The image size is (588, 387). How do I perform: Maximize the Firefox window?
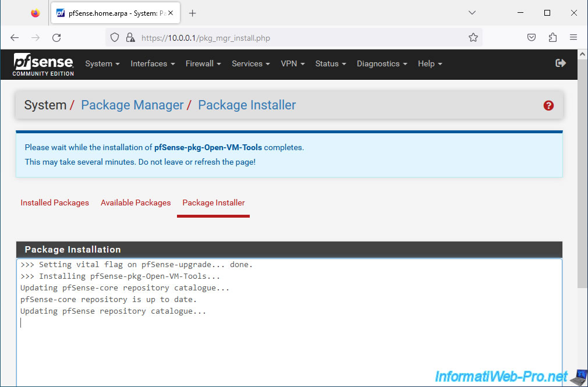point(547,13)
